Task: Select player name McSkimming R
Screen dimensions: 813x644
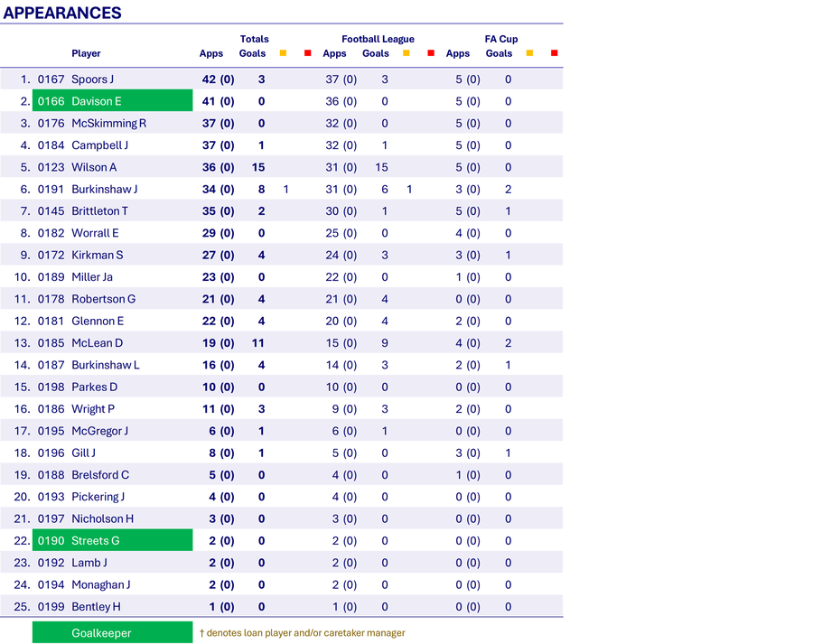Action: tap(109, 124)
